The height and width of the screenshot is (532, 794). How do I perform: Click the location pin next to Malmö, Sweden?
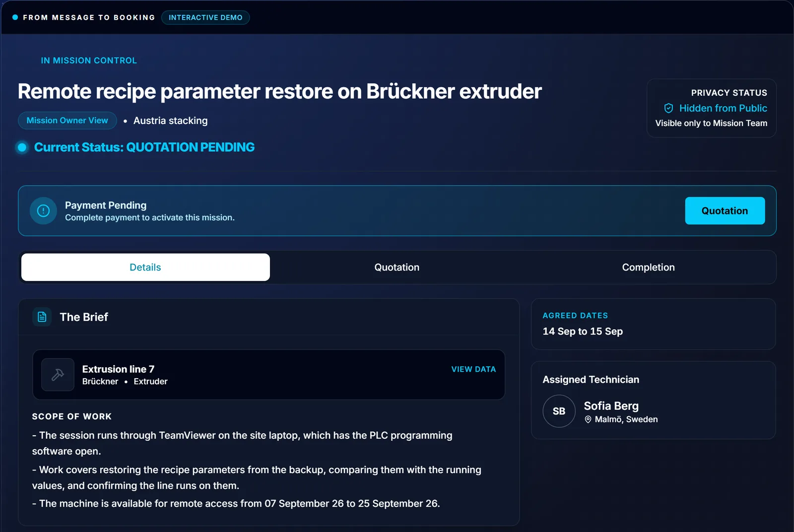pyautogui.click(x=588, y=419)
